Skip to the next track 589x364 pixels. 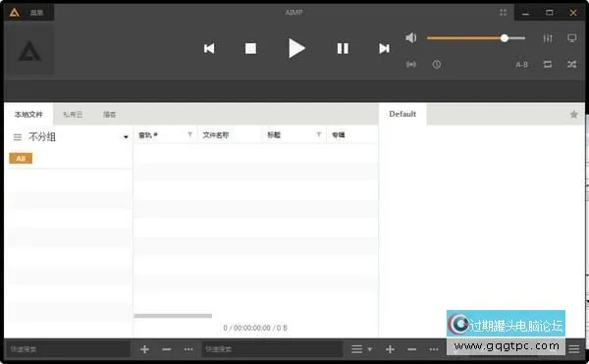384,48
